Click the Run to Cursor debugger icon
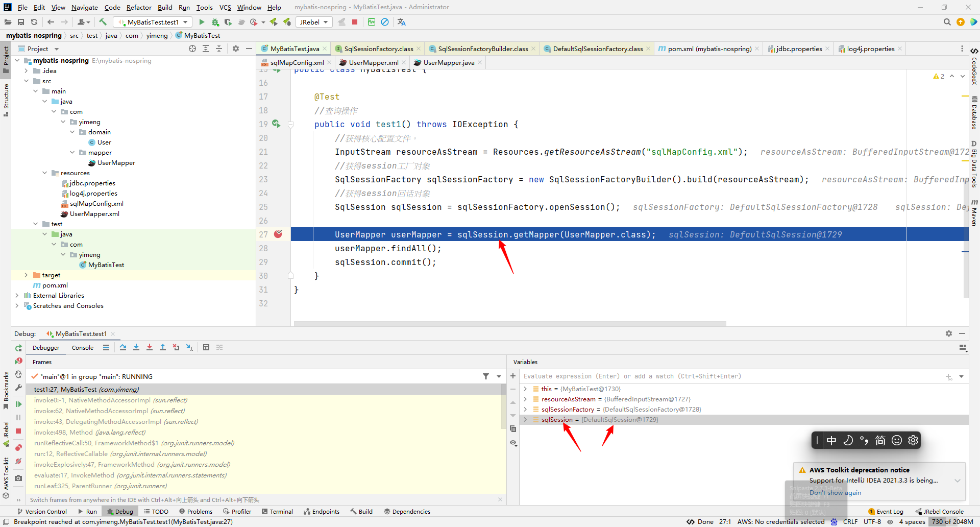 (x=189, y=347)
